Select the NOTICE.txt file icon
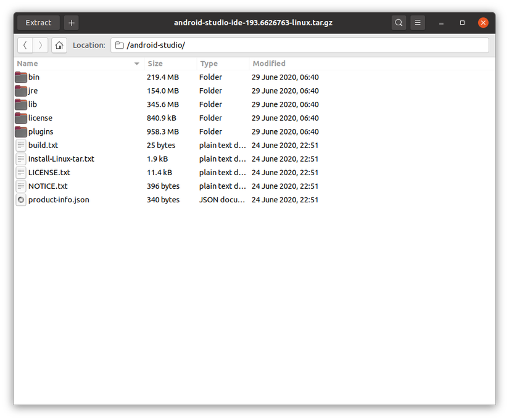The image size is (509, 420). [21, 186]
